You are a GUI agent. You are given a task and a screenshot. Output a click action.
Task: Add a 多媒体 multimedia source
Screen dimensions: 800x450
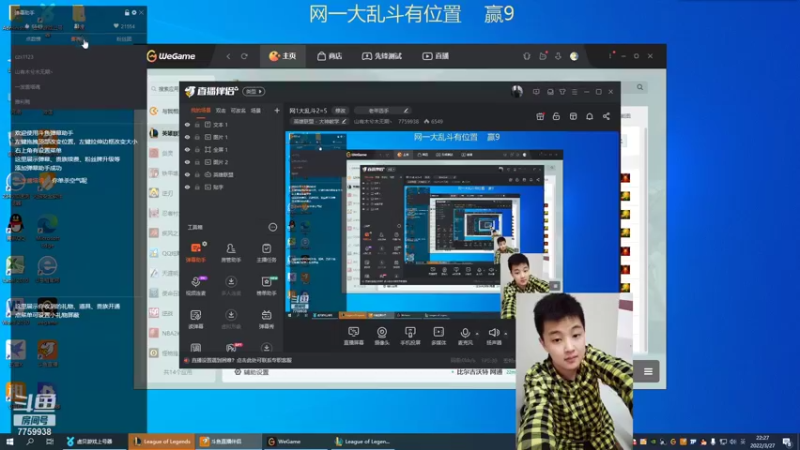(439, 336)
